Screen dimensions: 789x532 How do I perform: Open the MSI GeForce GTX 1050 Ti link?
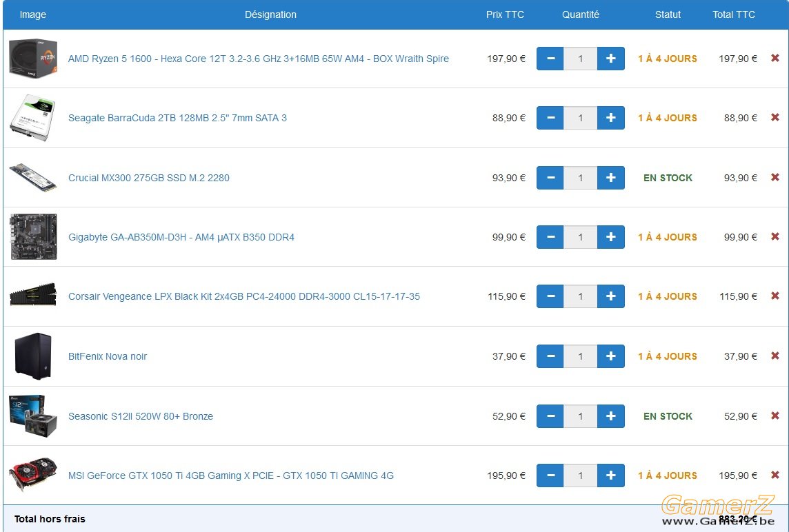point(231,475)
